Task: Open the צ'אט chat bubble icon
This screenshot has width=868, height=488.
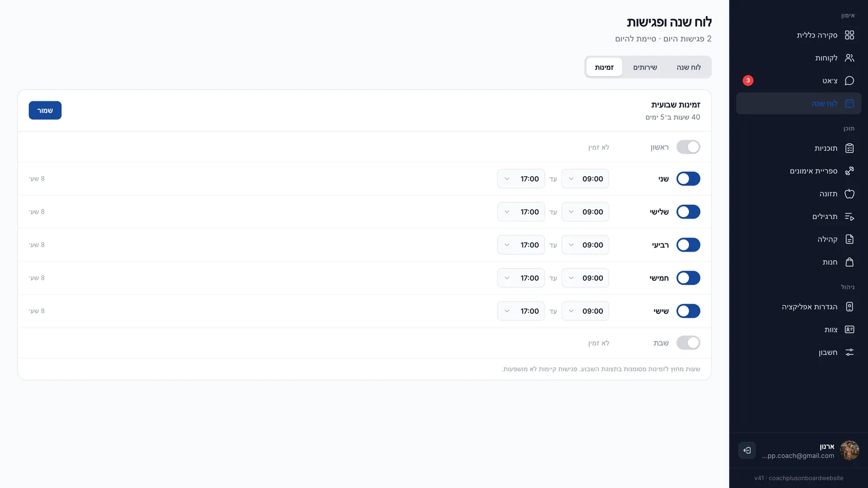Action: pos(850,81)
